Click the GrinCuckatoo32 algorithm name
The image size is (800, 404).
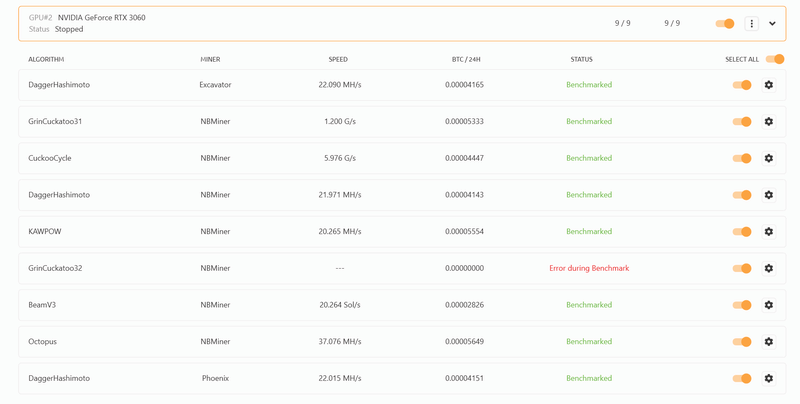point(55,268)
